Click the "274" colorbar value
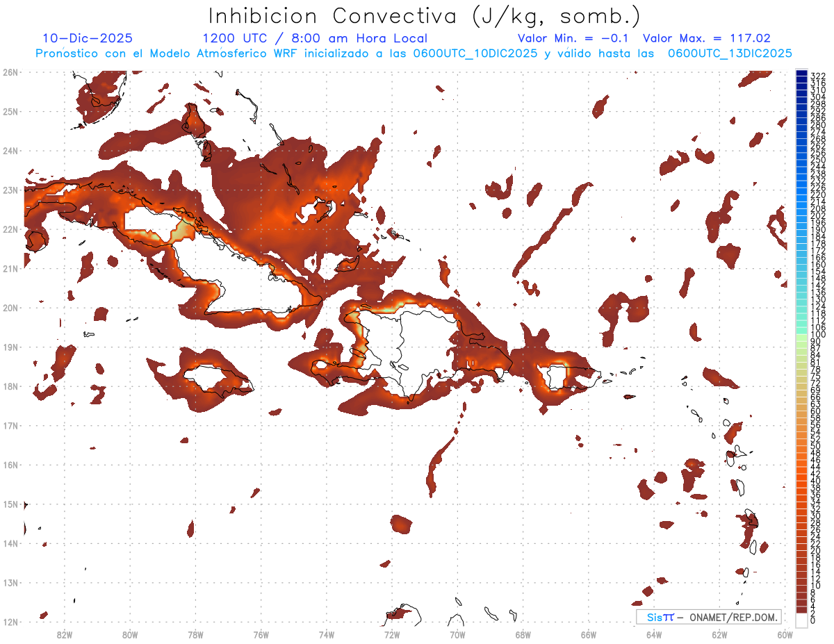834x644 pixels. click(818, 132)
